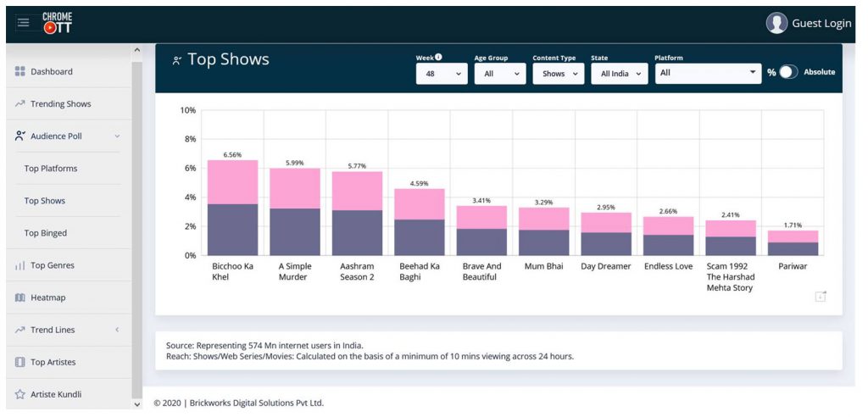
Task: Click the Week info icon
Action: [438, 58]
